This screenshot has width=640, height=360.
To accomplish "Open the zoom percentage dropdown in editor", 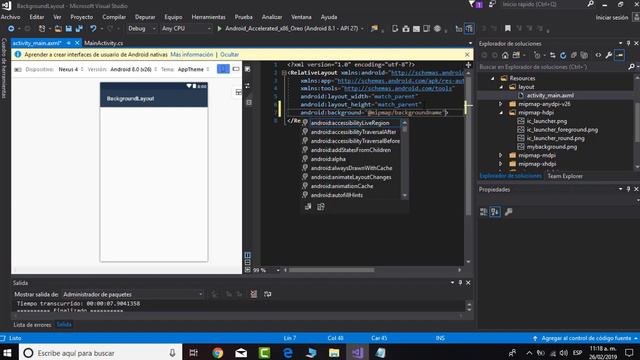I will click(x=278, y=270).
